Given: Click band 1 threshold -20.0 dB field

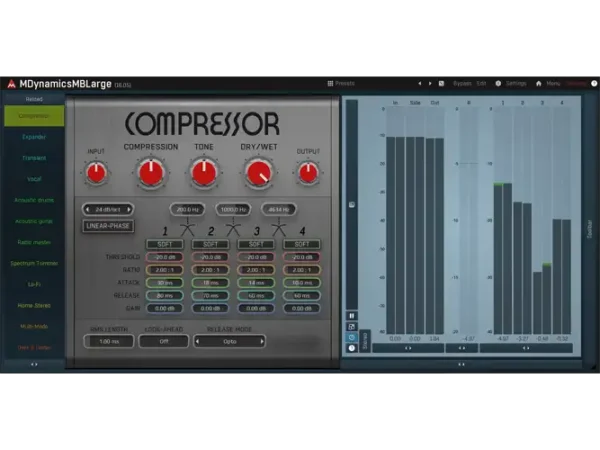Looking at the screenshot, I should pyautogui.click(x=165, y=257).
